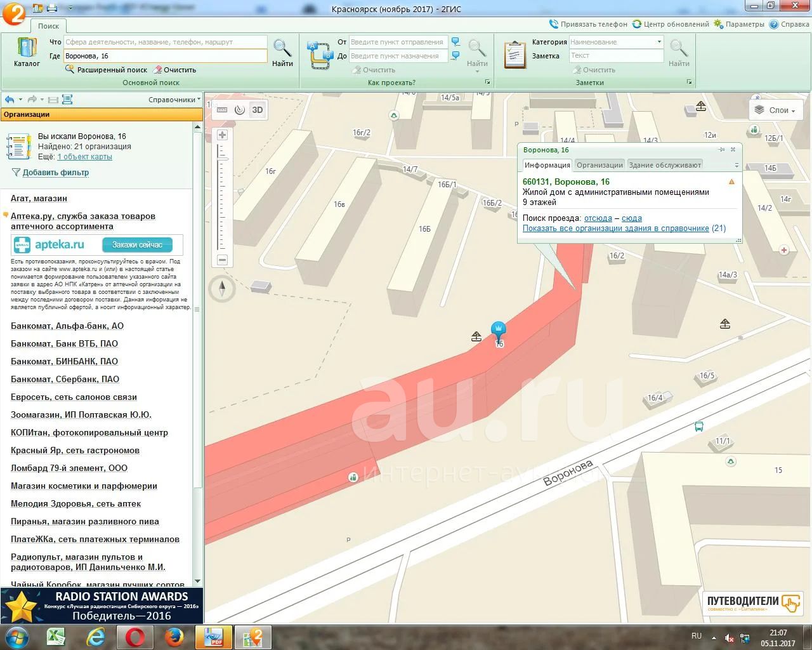Close the Воронова, 16 info card

tap(733, 150)
